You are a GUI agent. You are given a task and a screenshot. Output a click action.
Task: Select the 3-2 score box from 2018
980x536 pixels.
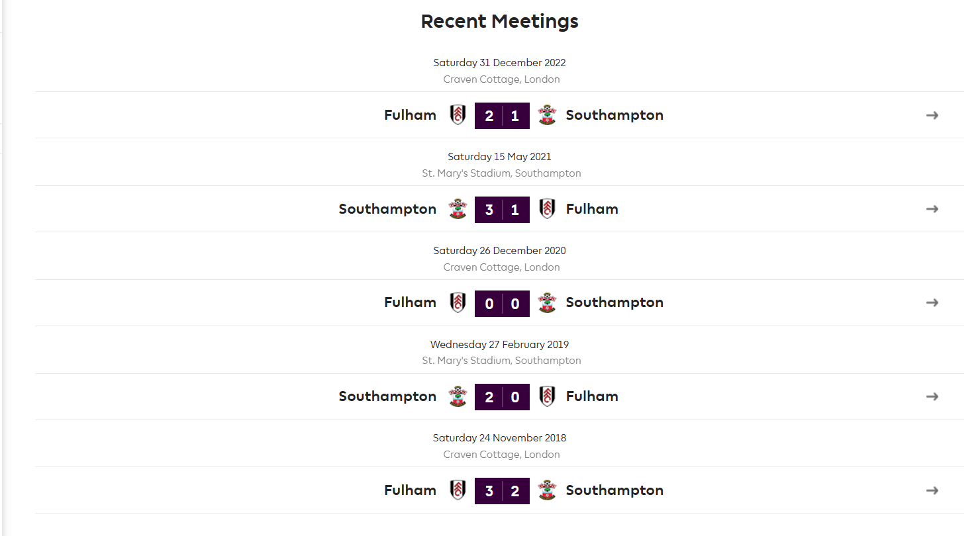pos(502,491)
